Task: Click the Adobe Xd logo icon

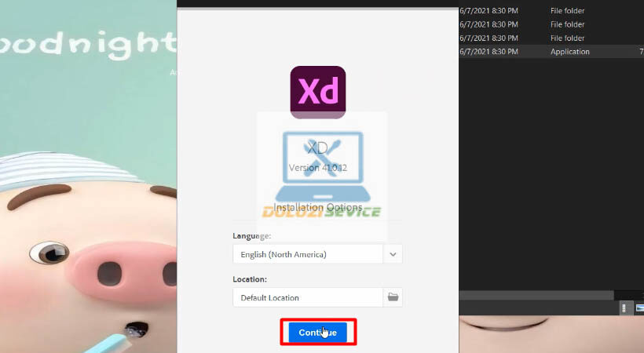Action: 318,93
